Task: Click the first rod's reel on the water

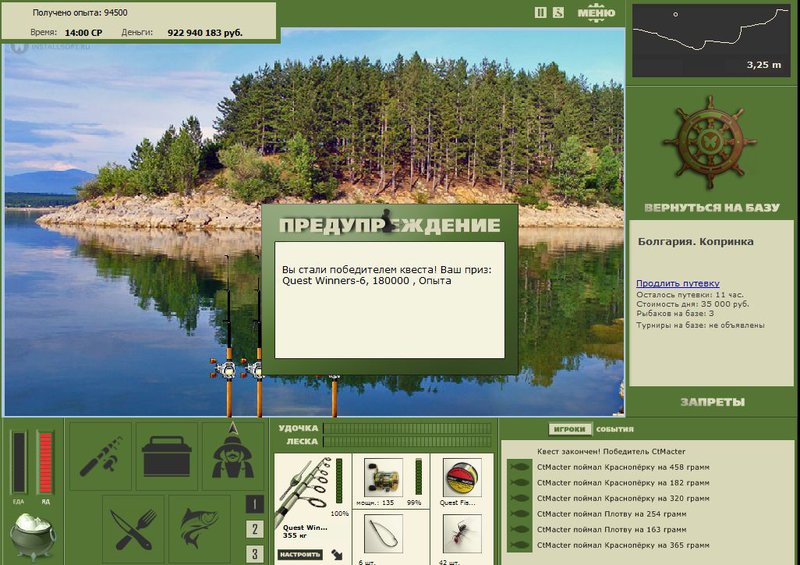Action: [x=225, y=370]
